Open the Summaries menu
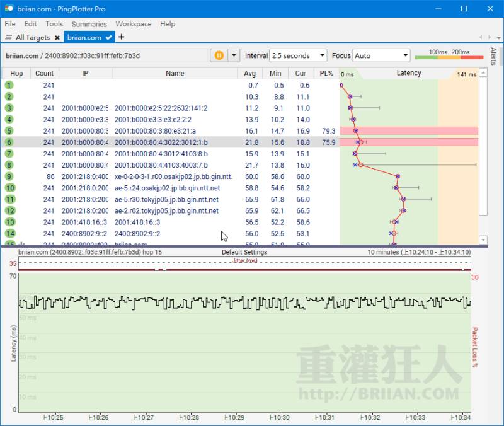Viewport: 504px width, 426px height. (89, 24)
